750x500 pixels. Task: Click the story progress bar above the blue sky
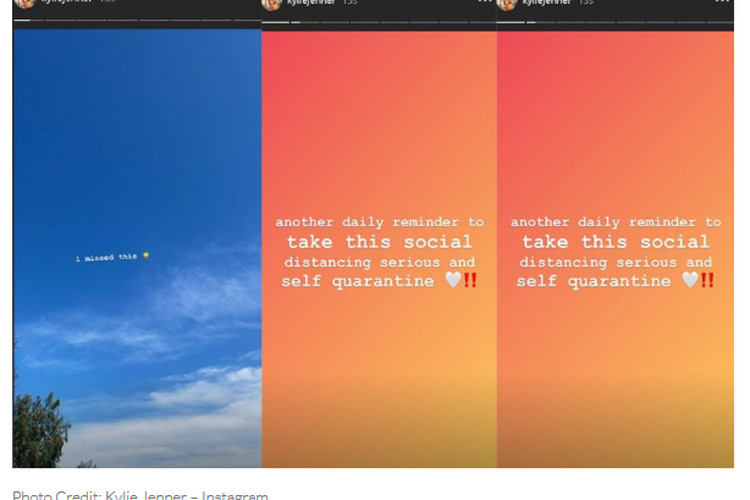(137, 20)
